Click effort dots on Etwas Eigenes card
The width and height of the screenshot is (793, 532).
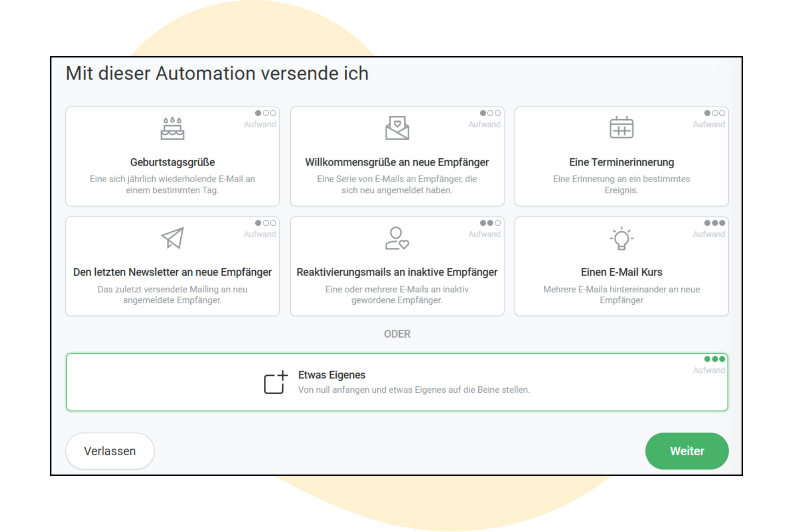(714, 359)
